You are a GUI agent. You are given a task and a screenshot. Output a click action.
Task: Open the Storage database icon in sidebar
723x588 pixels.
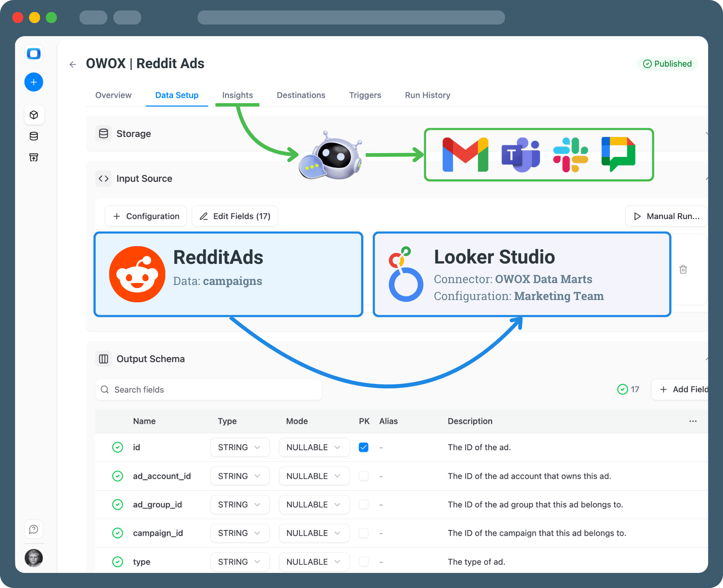[x=34, y=136]
